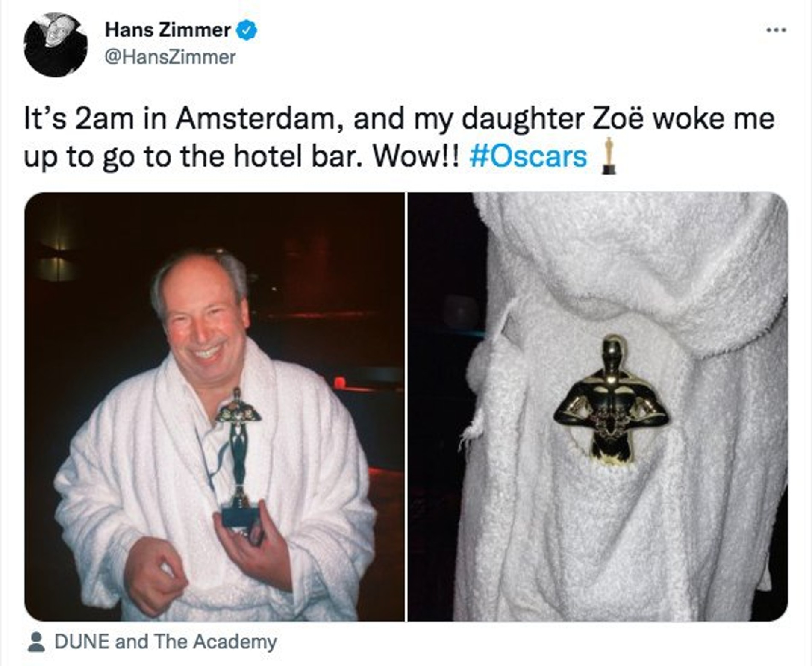Viewport: 812px width, 666px height.
Task: Click the person icon beside tagged accounts
Action: 36,642
